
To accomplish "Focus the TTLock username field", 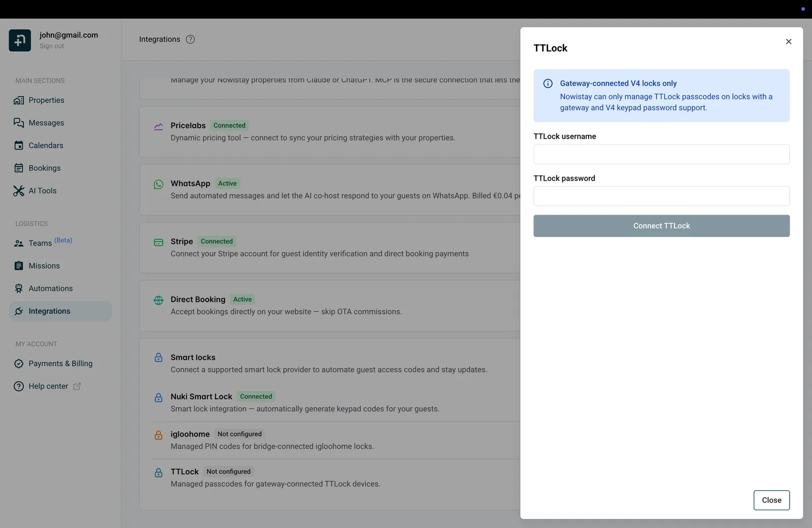I will click(x=661, y=154).
